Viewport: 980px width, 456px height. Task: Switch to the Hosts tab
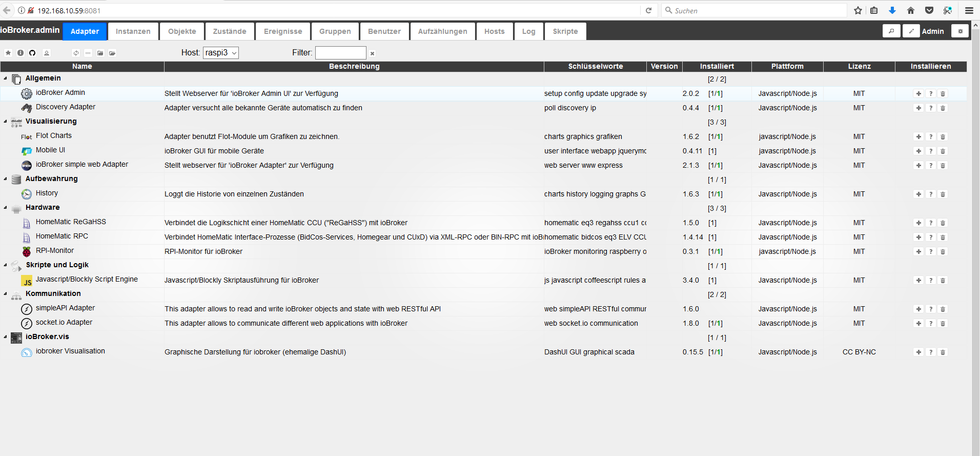coord(495,31)
